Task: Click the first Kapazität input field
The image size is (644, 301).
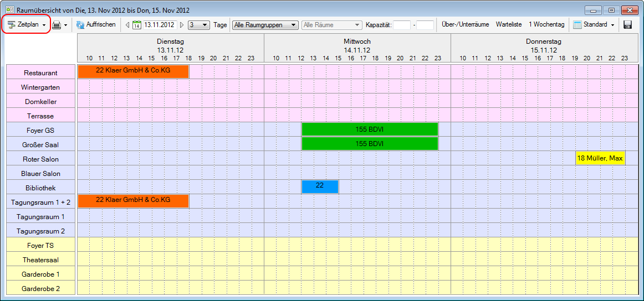Action: coord(402,25)
